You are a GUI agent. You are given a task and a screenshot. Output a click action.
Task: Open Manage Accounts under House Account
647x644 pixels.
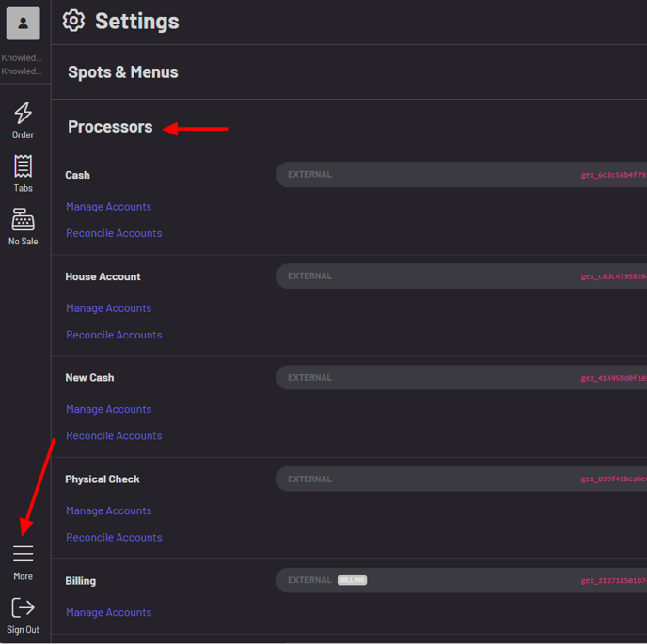pyautogui.click(x=108, y=308)
